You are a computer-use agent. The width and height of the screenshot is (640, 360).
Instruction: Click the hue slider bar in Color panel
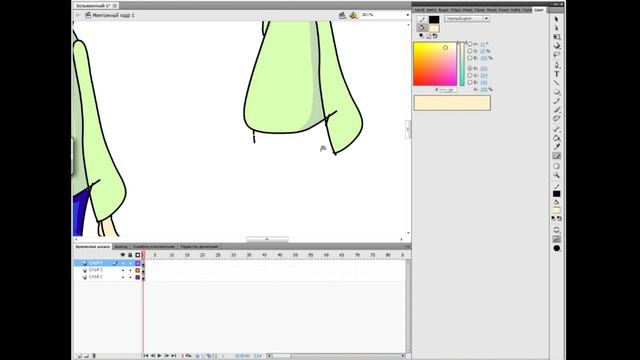pyautogui.click(x=462, y=64)
